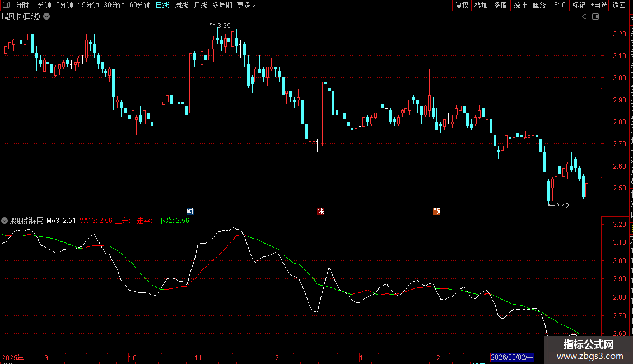Click the MA3: 2.51 value label
Screen dimensions: 633x364
point(61,221)
